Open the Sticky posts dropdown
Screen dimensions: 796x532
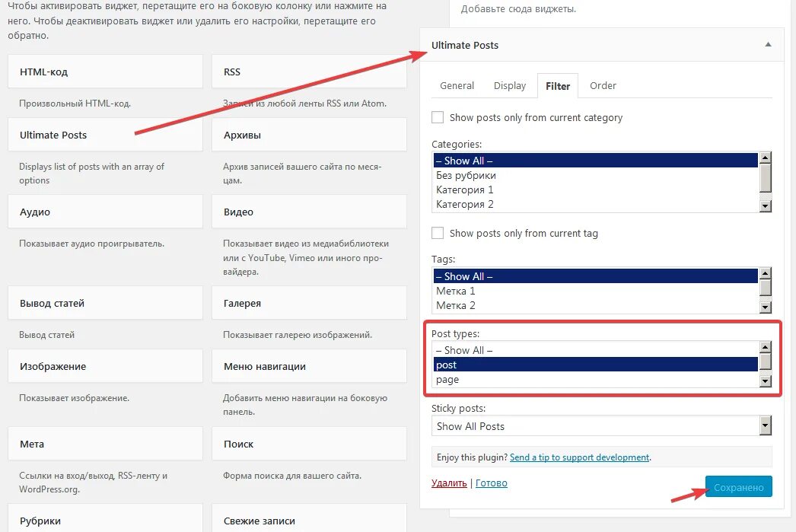pyautogui.click(x=601, y=426)
